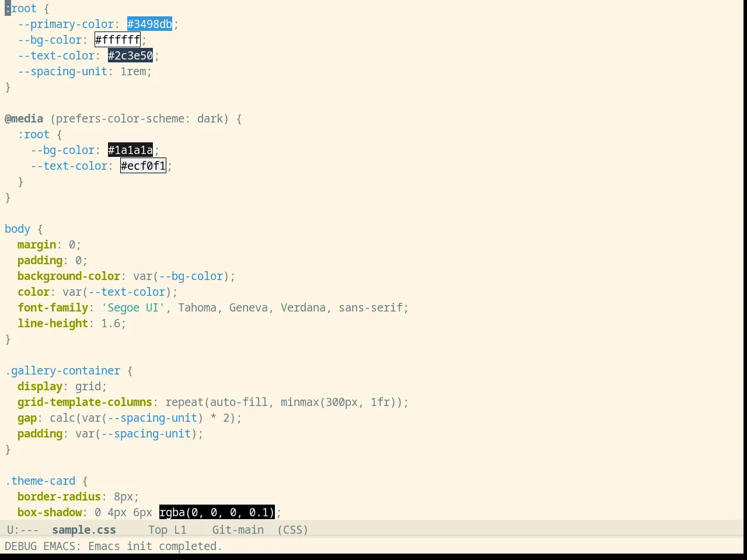Click Top position indicator in mode line
The height and width of the screenshot is (560, 747).
coord(158,530)
